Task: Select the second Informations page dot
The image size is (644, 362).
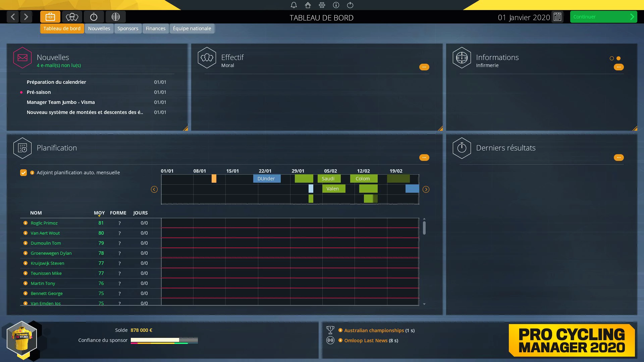Action: (x=619, y=58)
